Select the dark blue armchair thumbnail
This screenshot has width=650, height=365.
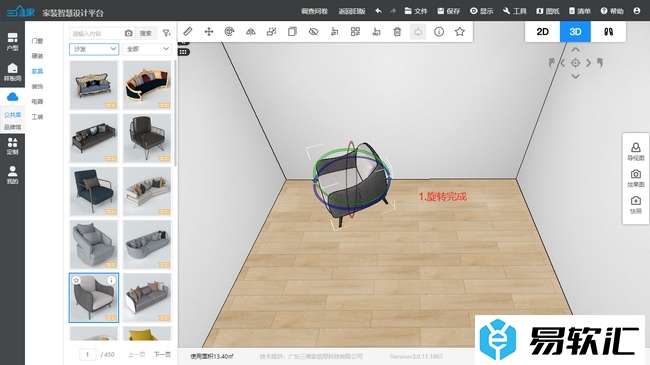[x=94, y=191]
